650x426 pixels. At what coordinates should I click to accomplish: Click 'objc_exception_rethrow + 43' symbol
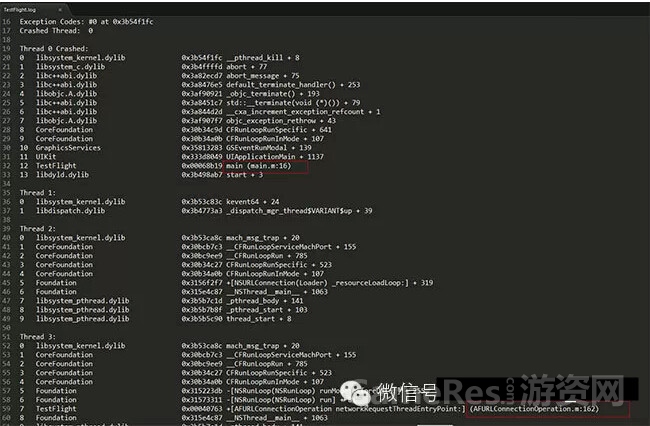point(281,121)
